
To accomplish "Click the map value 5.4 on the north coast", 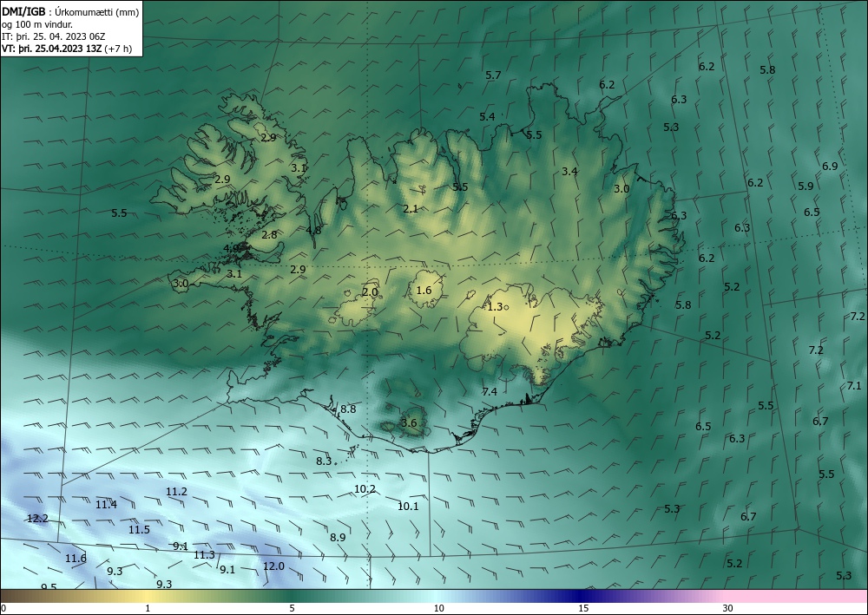I will 487,117.
